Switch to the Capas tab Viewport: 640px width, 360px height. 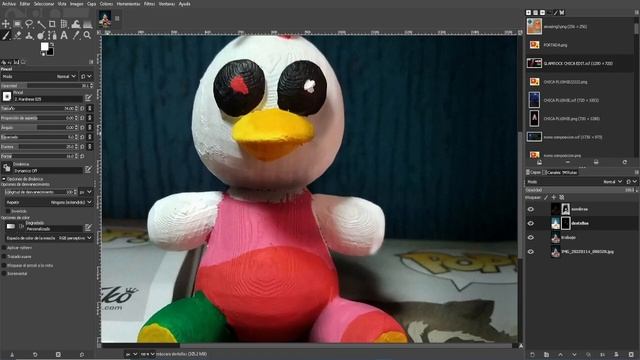(533, 173)
